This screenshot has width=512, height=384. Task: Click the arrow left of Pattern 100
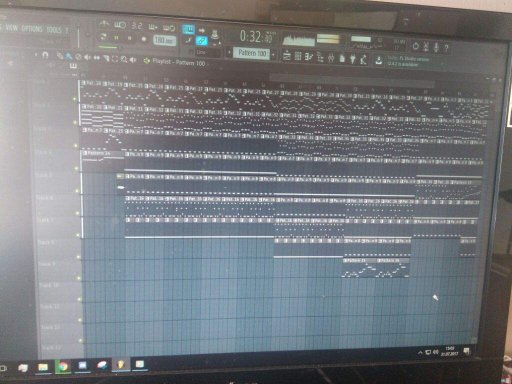click(229, 52)
